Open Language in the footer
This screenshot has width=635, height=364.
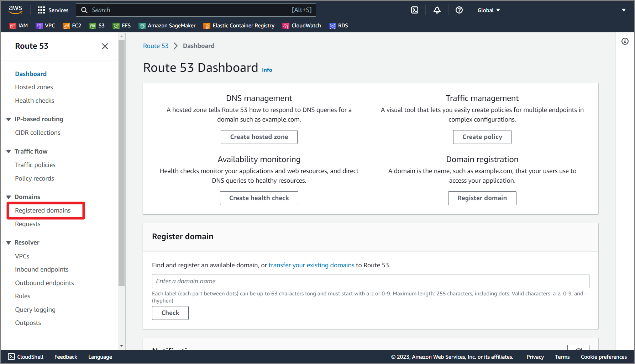(100, 357)
